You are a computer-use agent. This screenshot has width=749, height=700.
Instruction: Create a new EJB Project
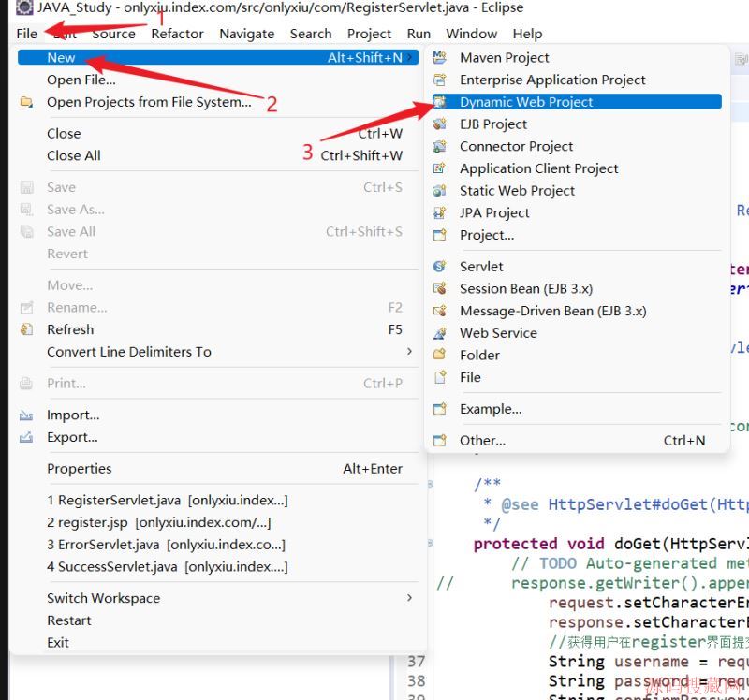tap(494, 124)
